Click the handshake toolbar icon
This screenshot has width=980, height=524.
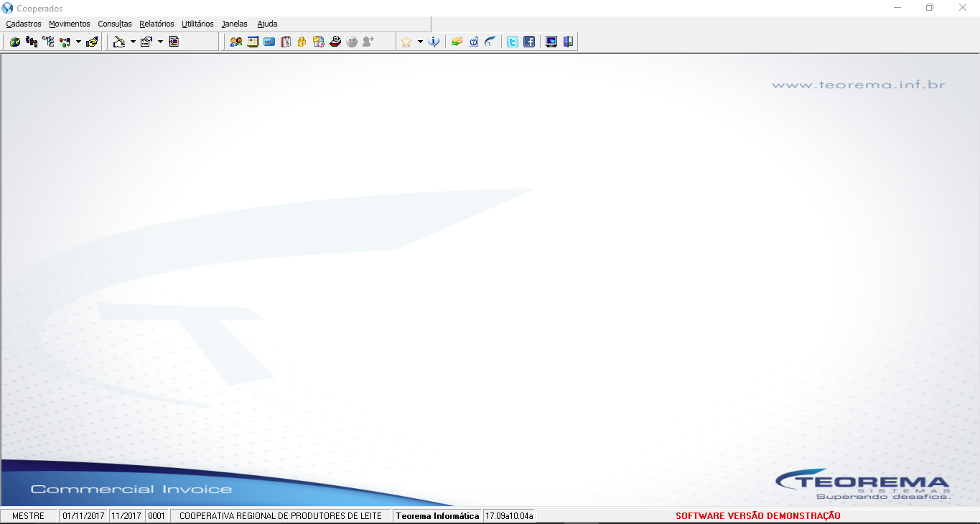point(92,42)
